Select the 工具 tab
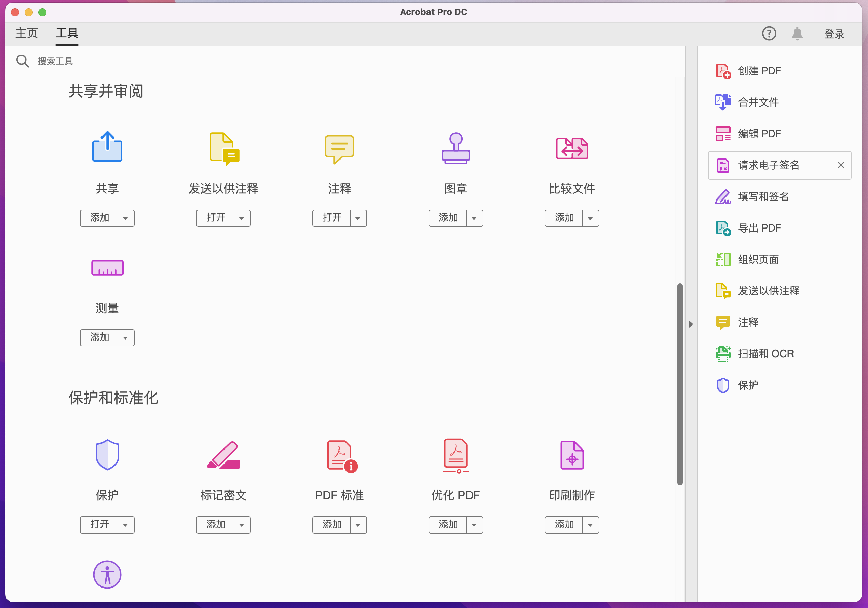Viewport: 868px width, 608px height. point(67,33)
